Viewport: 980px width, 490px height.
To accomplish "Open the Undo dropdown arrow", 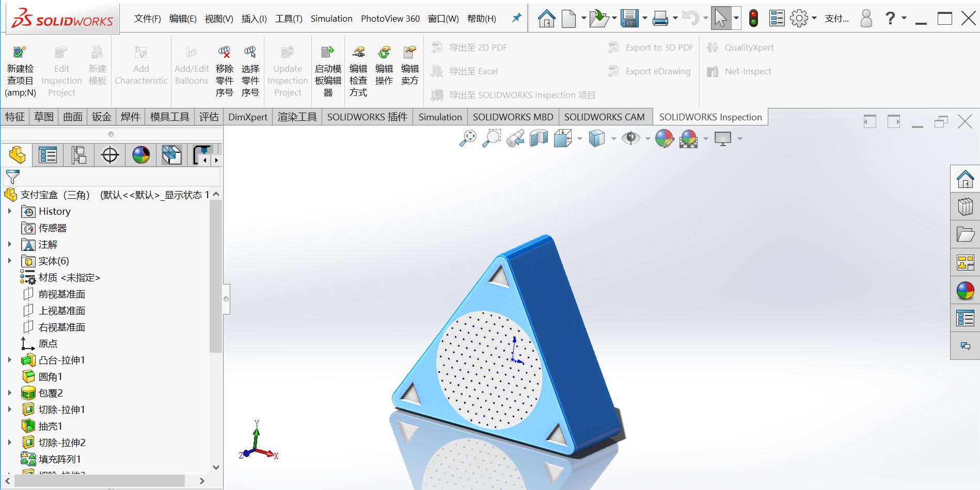I will (705, 19).
